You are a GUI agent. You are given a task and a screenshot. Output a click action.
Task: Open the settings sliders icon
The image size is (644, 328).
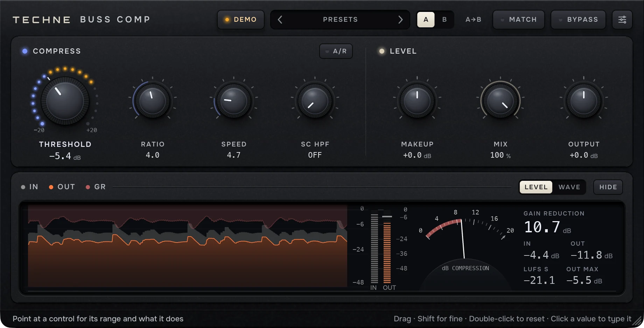point(622,20)
